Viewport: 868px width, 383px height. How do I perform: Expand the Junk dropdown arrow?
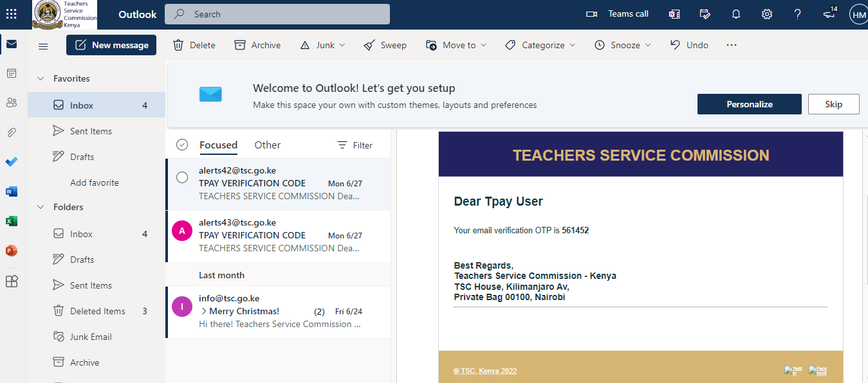342,45
